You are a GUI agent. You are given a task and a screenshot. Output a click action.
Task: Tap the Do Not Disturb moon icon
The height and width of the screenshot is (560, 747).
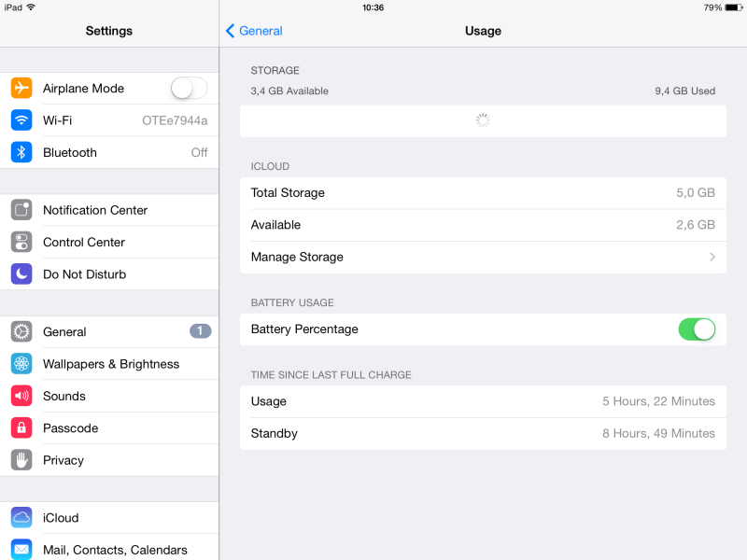tap(21, 274)
